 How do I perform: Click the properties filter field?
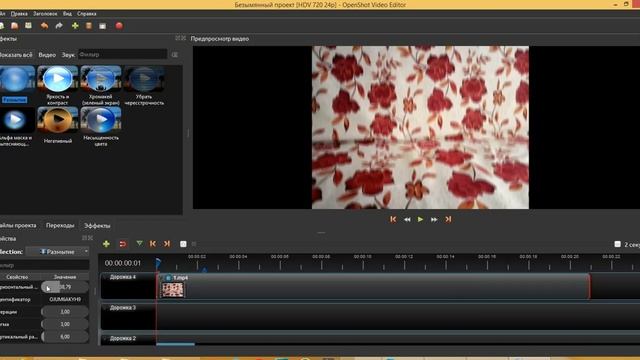(44, 265)
